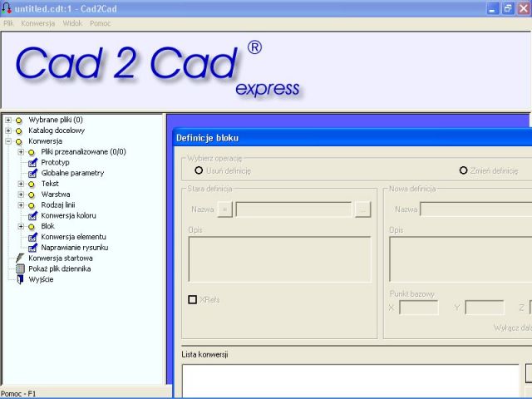Click the equals button beside old Nazwa
The width and height of the screenshot is (532, 399).
coord(224,209)
